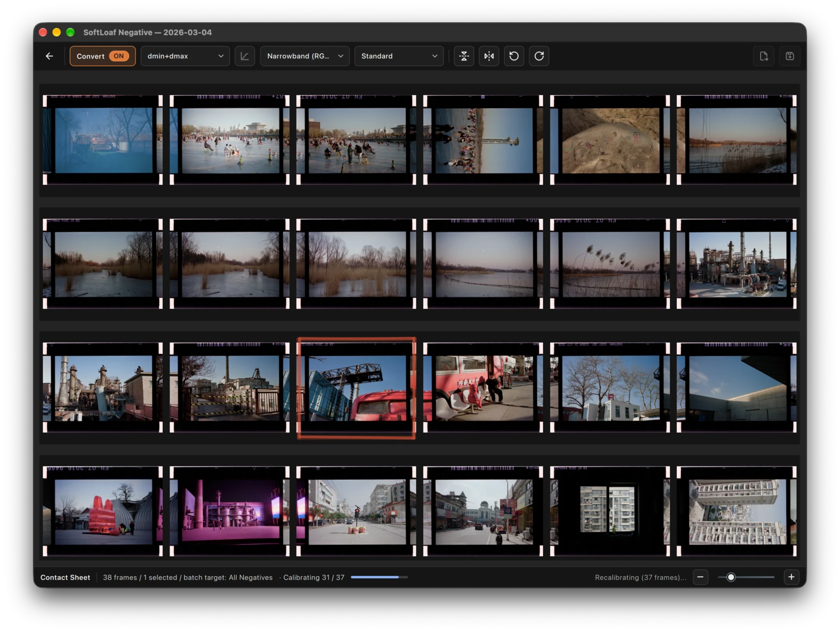Click the thumbnail zoom slider handle

tap(731, 577)
